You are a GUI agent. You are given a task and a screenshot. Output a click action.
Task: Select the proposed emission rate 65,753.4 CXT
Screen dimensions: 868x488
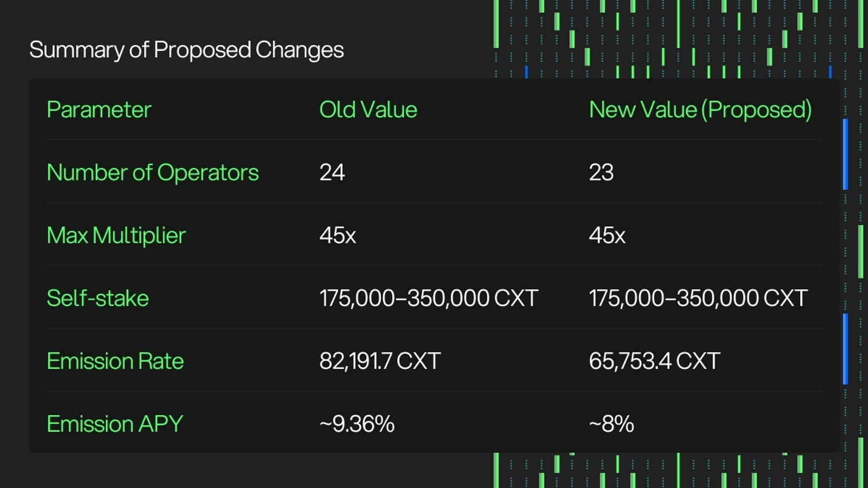tap(654, 361)
